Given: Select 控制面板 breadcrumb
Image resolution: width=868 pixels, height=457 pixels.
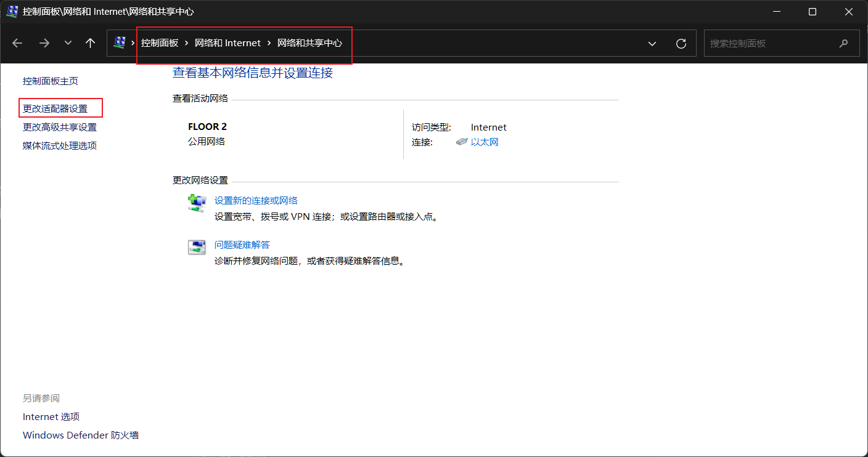Looking at the screenshot, I should (160, 43).
